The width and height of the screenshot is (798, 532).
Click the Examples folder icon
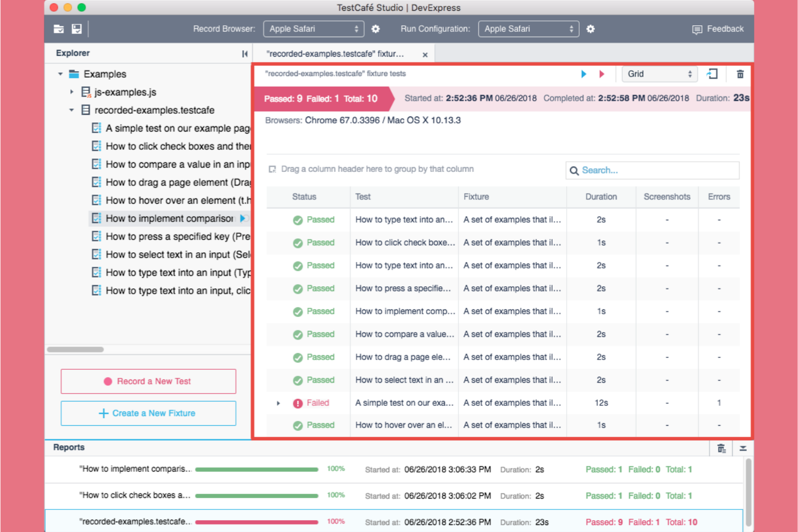pyautogui.click(x=74, y=74)
